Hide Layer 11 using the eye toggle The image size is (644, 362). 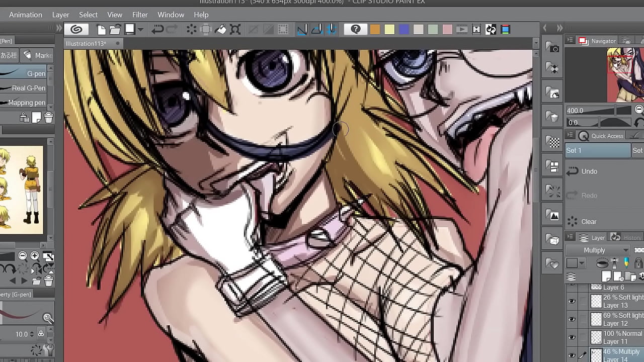571,337
